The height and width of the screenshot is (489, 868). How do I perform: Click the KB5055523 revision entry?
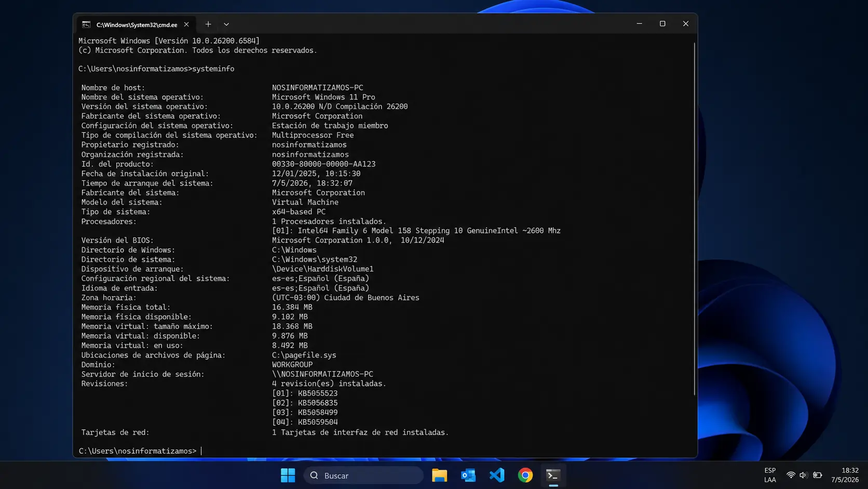(x=305, y=393)
